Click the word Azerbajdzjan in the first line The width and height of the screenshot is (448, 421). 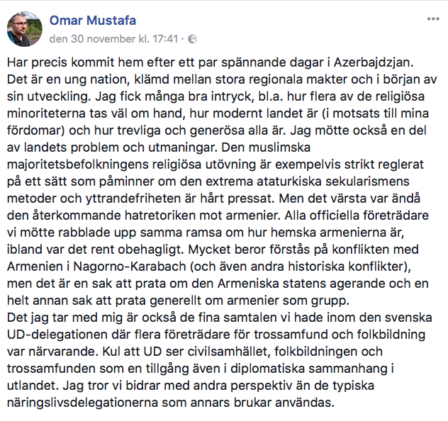pyautogui.click(x=373, y=63)
